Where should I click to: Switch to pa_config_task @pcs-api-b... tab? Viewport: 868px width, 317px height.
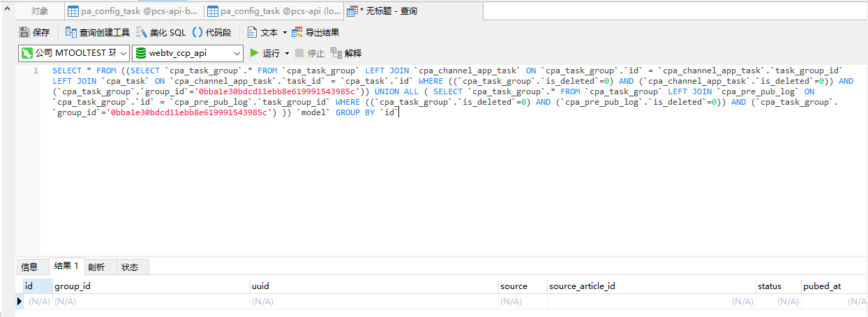[x=134, y=11]
